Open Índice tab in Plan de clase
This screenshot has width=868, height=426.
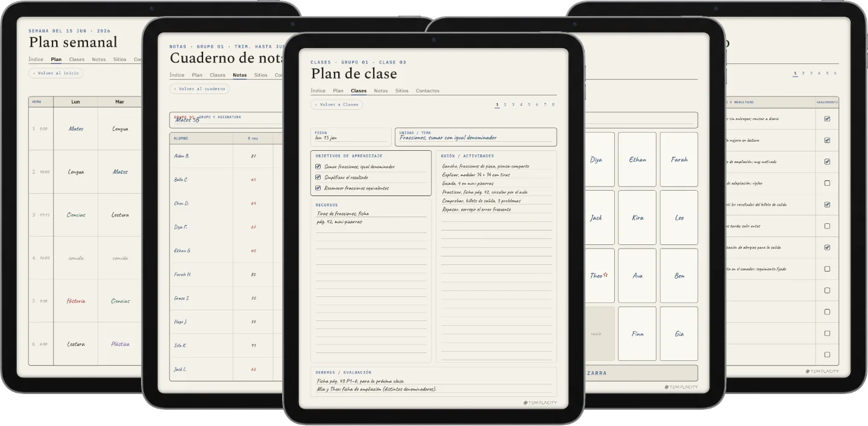[318, 91]
